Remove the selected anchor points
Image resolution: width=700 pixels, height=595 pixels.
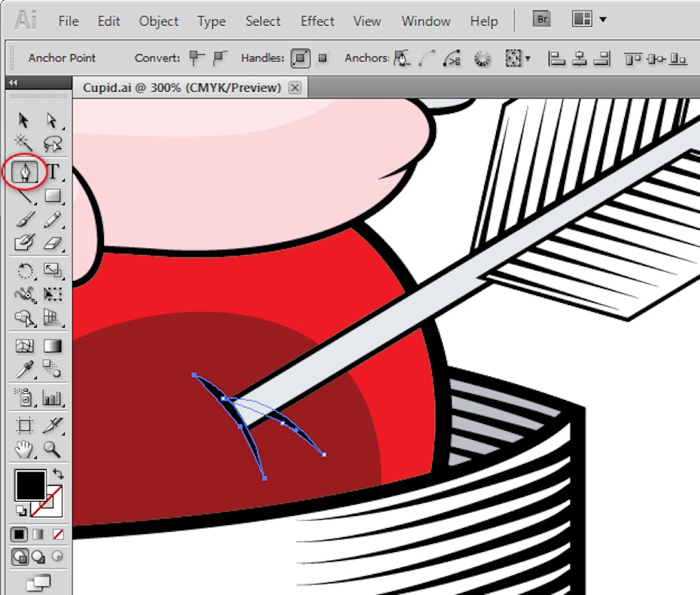tap(403, 58)
